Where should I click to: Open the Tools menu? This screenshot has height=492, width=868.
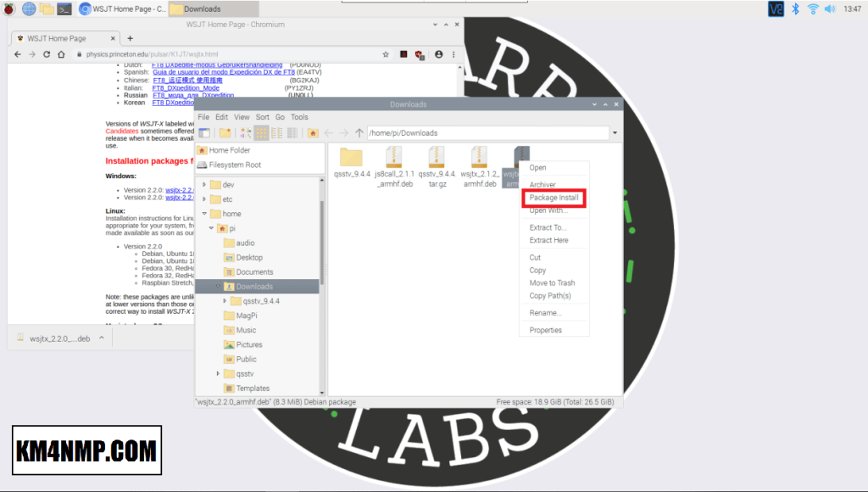(x=299, y=117)
